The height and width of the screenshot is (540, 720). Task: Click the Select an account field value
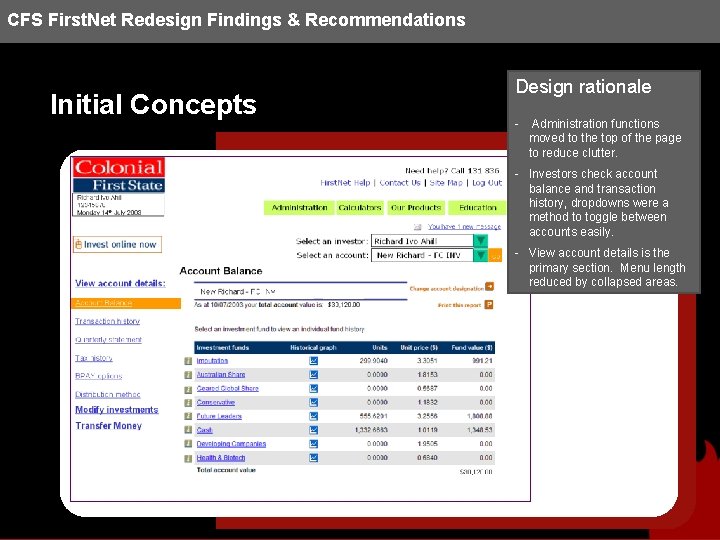pos(422,255)
